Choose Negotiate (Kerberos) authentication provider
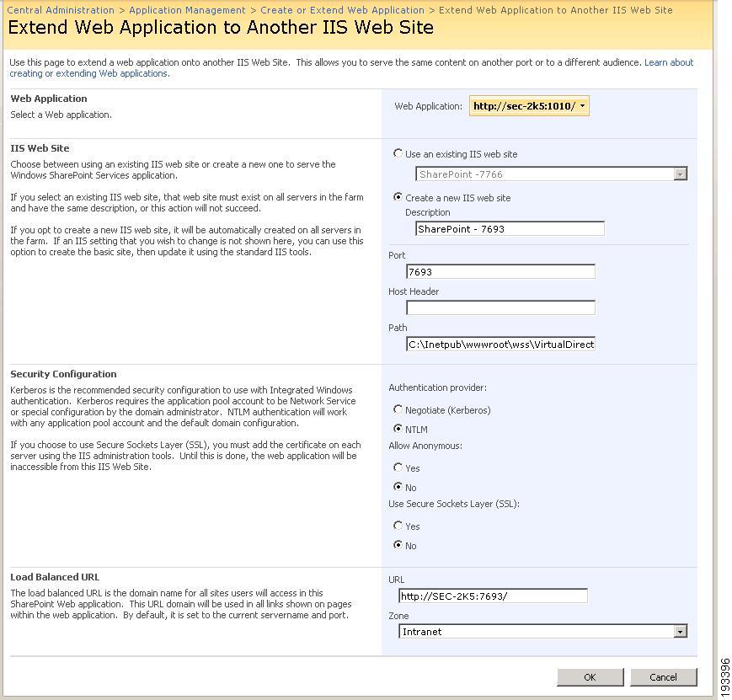 (398, 409)
